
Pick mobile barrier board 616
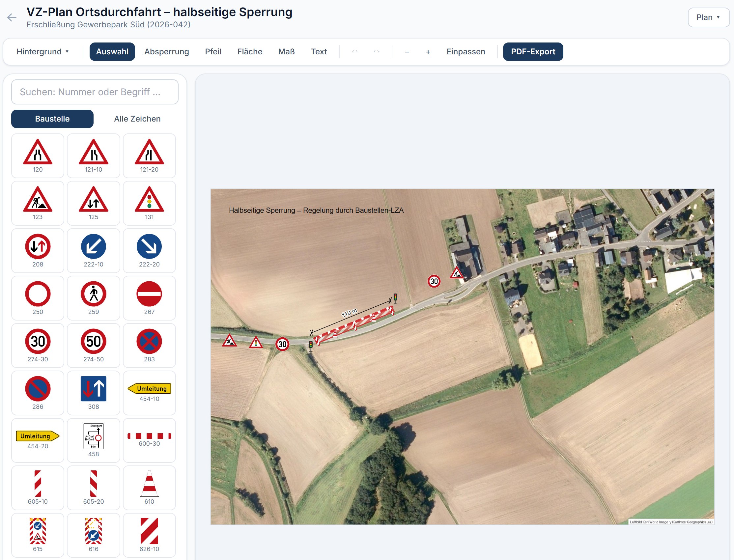click(x=93, y=535)
